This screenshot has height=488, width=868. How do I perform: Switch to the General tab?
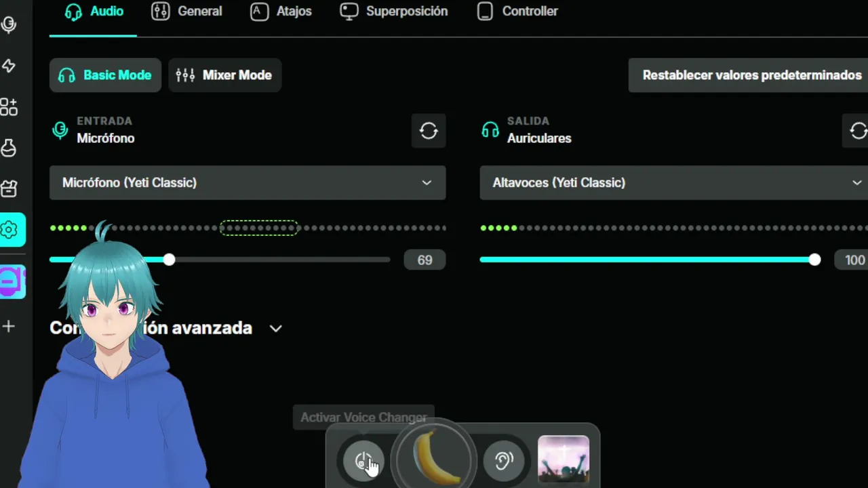tap(186, 12)
